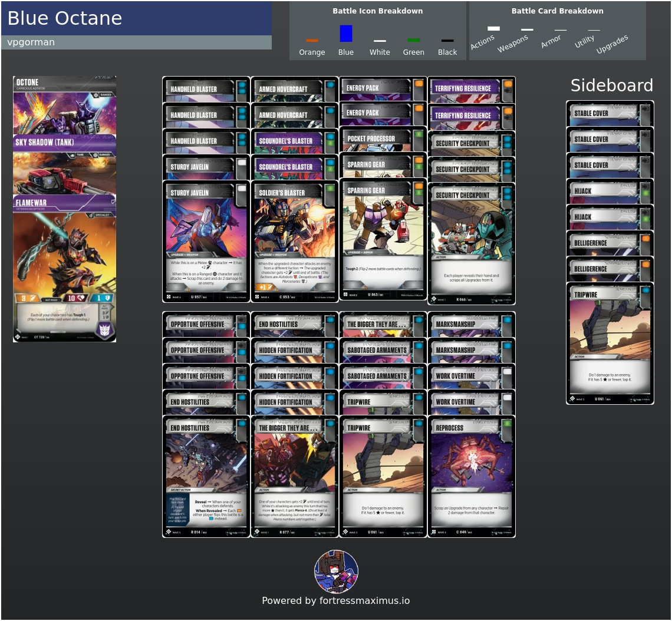Click the 'Blue Octane' deck title
This screenshot has height=621, width=672.
click(65, 18)
